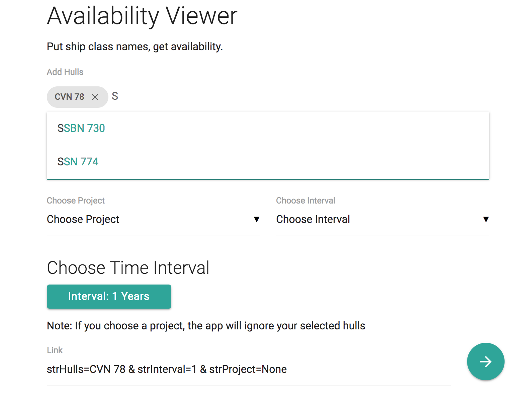This screenshot has height=397, width=532.
Task: Click the Choose Project dropdown arrow
Action: click(x=257, y=220)
